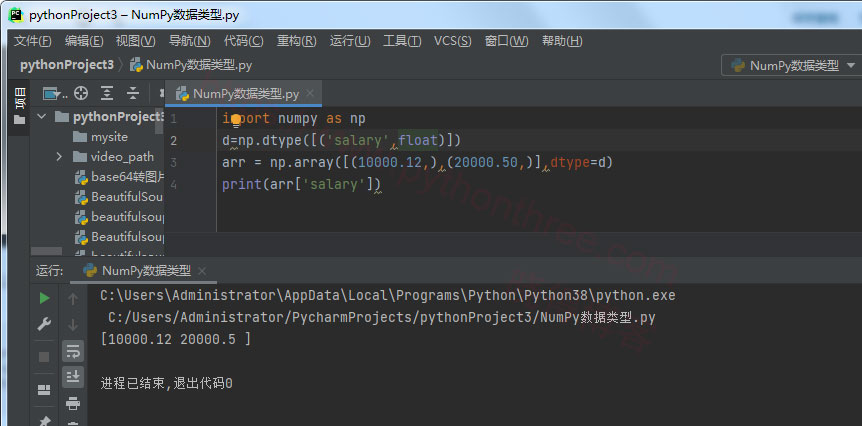Select the base64转图片 file in project tree
The width and height of the screenshot is (862, 426).
(119, 177)
